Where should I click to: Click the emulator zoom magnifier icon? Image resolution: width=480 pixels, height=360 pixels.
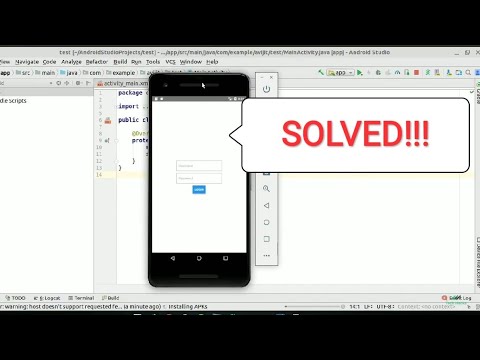pyautogui.click(x=266, y=189)
